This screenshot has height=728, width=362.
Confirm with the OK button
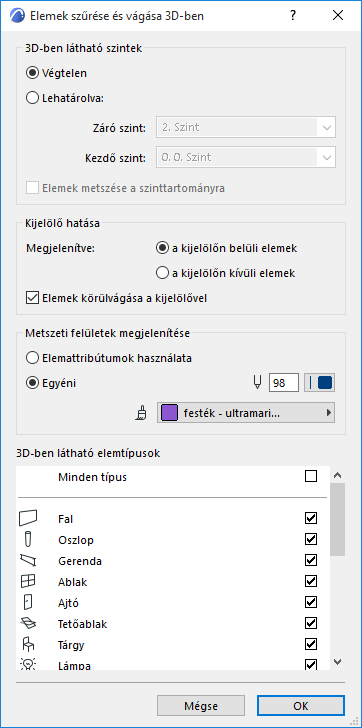(x=301, y=706)
